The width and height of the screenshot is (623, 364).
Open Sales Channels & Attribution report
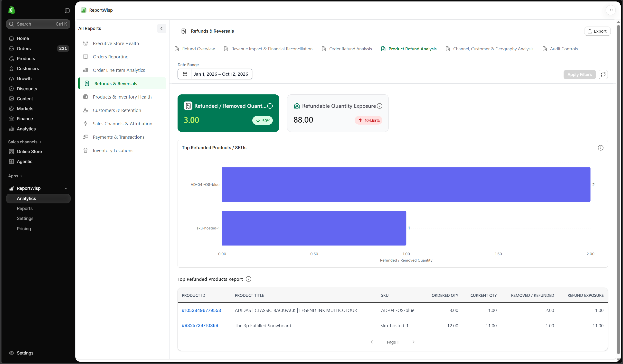[123, 123]
